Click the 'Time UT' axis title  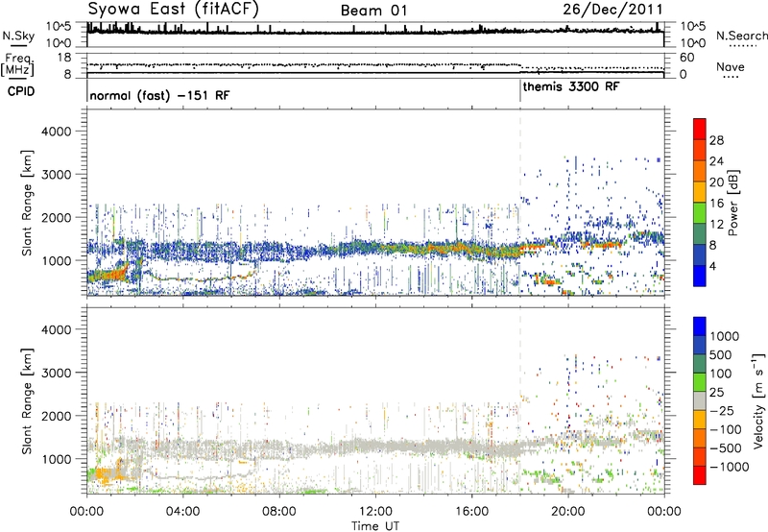pos(375,526)
